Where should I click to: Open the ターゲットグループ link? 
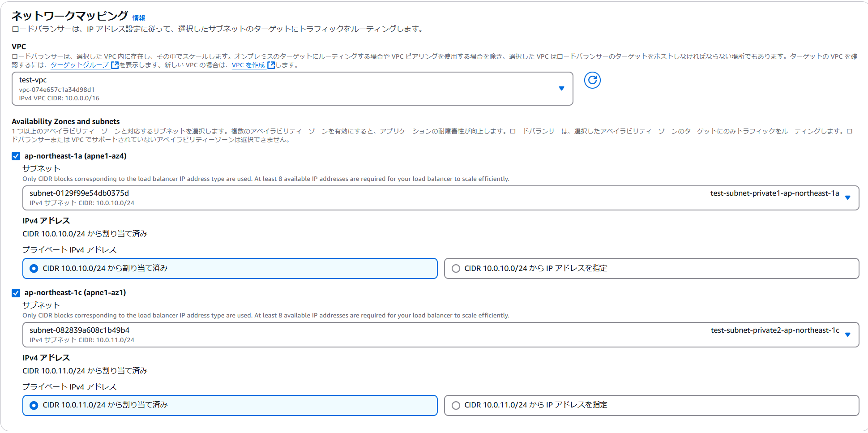(80, 65)
